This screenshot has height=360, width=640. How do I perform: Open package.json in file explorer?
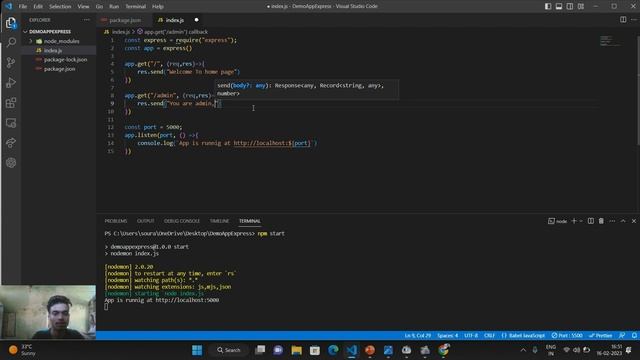59,69
